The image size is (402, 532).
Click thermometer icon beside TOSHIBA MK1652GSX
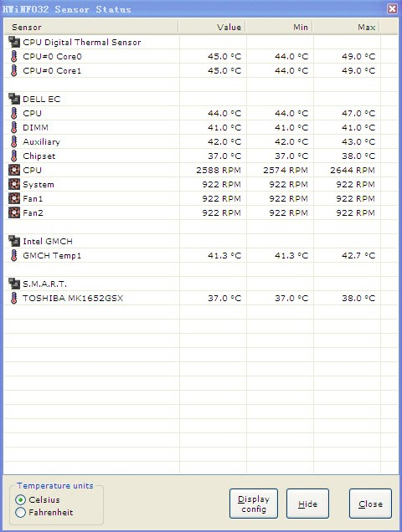(13, 299)
